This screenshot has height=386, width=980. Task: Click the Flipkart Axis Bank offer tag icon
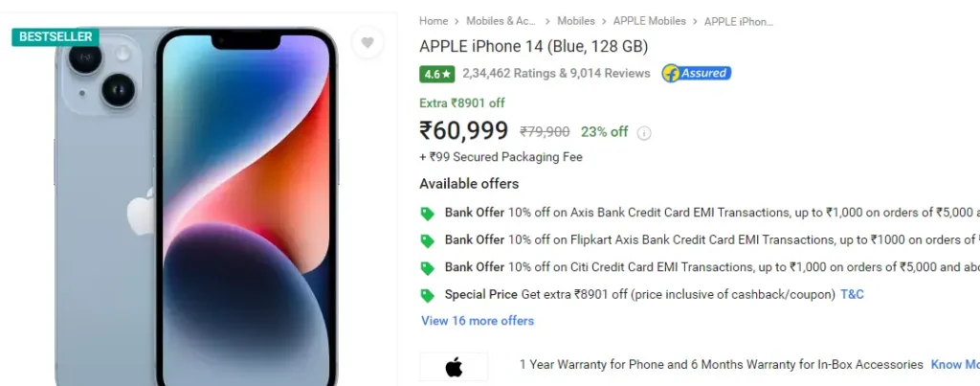point(427,240)
